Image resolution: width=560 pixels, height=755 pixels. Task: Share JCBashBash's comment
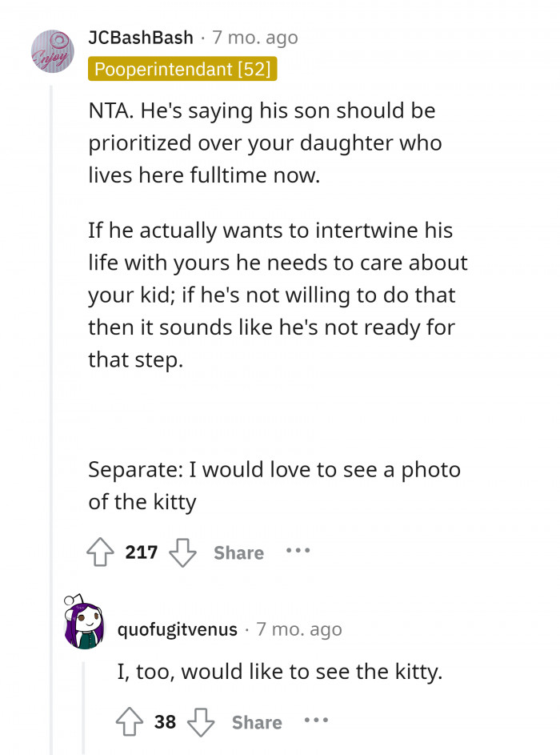(238, 552)
